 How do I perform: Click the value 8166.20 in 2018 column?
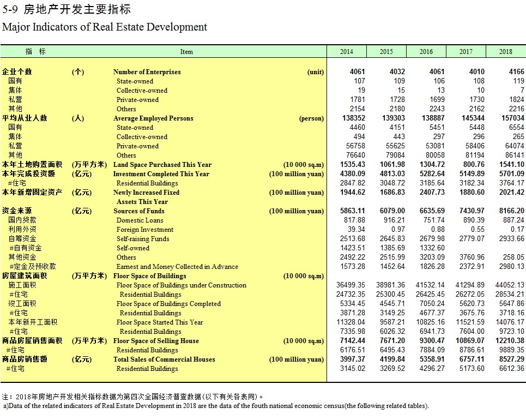pyautogui.click(x=512, y=211)
